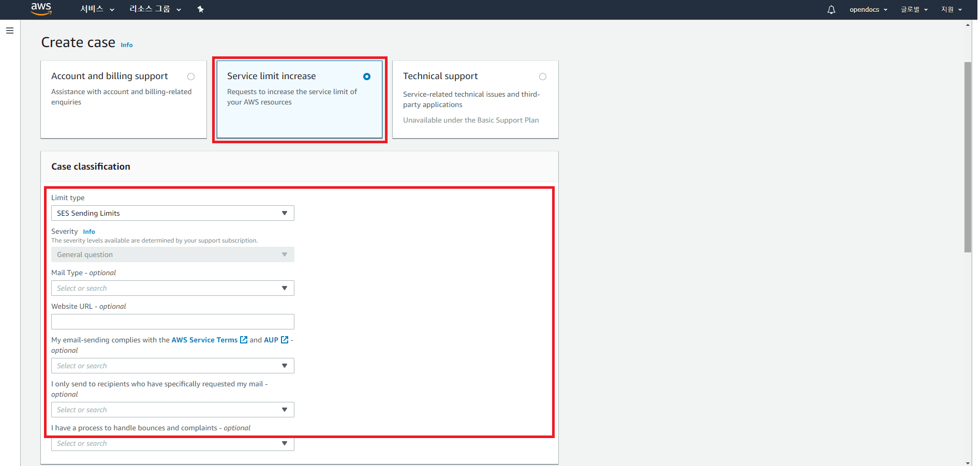Open the 서비스 menu

coord(97,9)
